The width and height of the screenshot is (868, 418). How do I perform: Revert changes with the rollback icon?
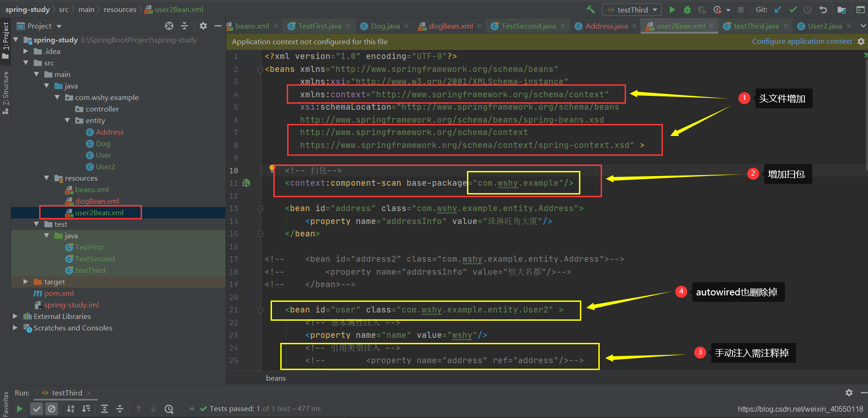coord(823,10)
